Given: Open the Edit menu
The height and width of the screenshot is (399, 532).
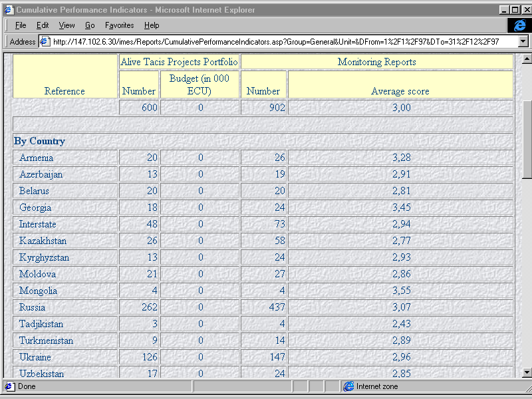Looking at the screenshot, I should 43,25.
